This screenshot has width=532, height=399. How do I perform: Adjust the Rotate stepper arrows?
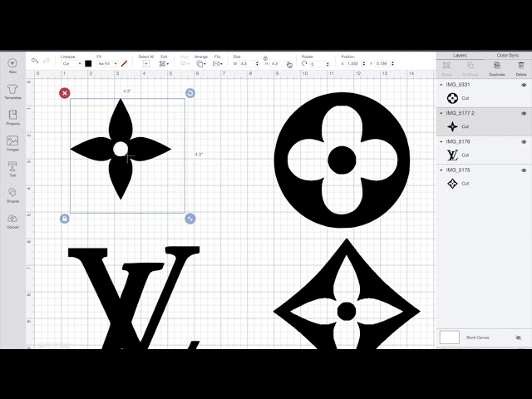point(328,64)
